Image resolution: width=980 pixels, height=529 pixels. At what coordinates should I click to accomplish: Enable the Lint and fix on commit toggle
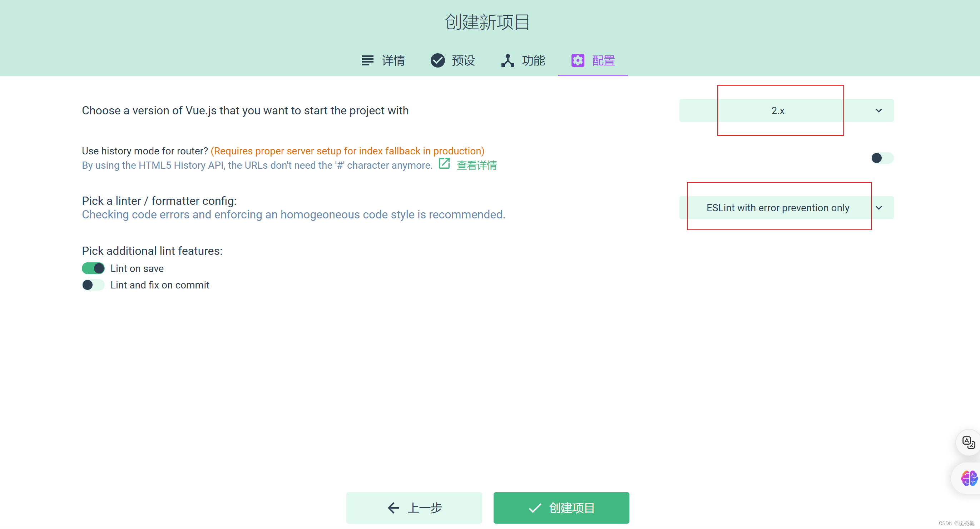[93, 285]
